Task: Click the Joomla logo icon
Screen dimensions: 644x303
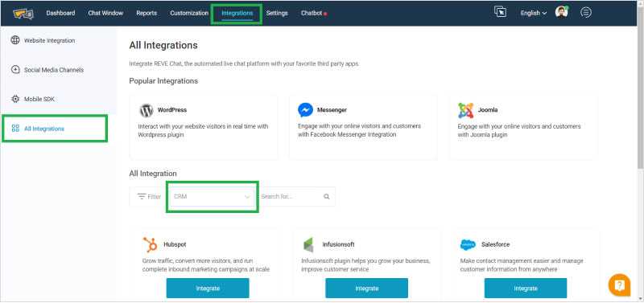Action: (466, 110)
